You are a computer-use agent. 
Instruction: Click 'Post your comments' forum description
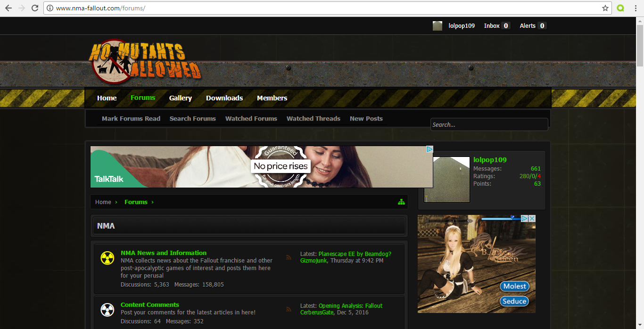point(188,313)
